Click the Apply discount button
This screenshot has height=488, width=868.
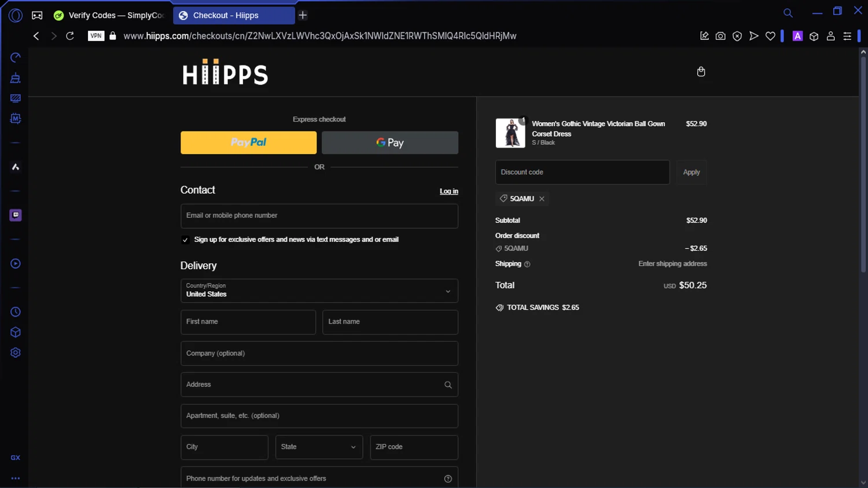pos(692,173)
